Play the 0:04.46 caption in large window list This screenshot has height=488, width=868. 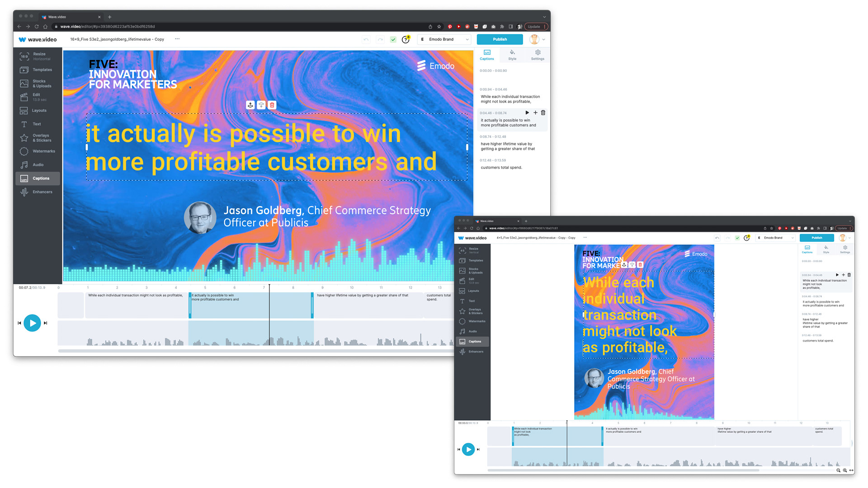point(527,113)
